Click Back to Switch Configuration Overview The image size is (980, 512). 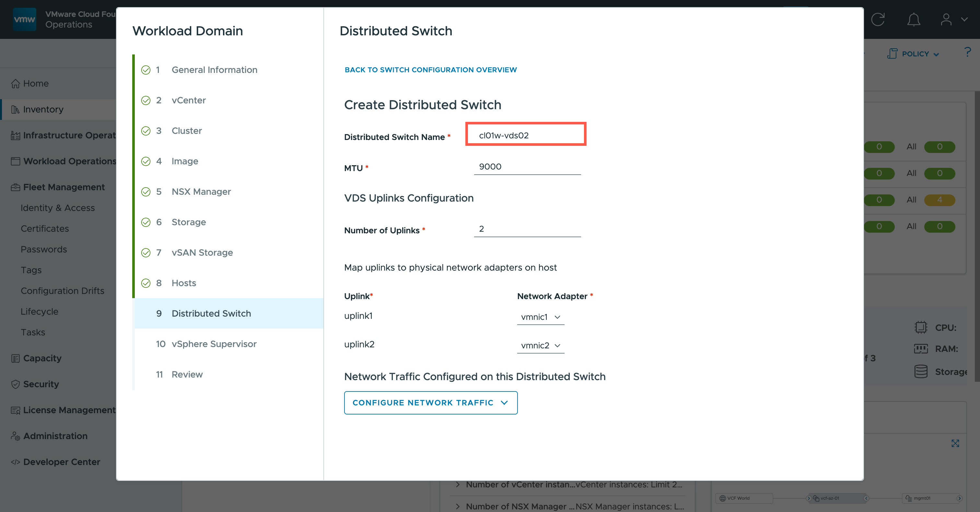pyautogui.click(x=430, y=70)
